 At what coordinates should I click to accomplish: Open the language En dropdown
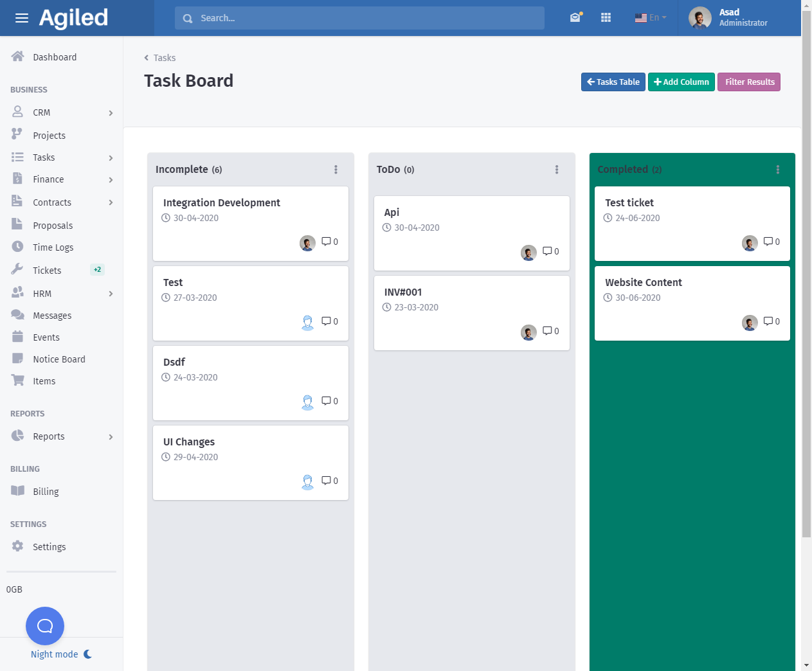651,18
